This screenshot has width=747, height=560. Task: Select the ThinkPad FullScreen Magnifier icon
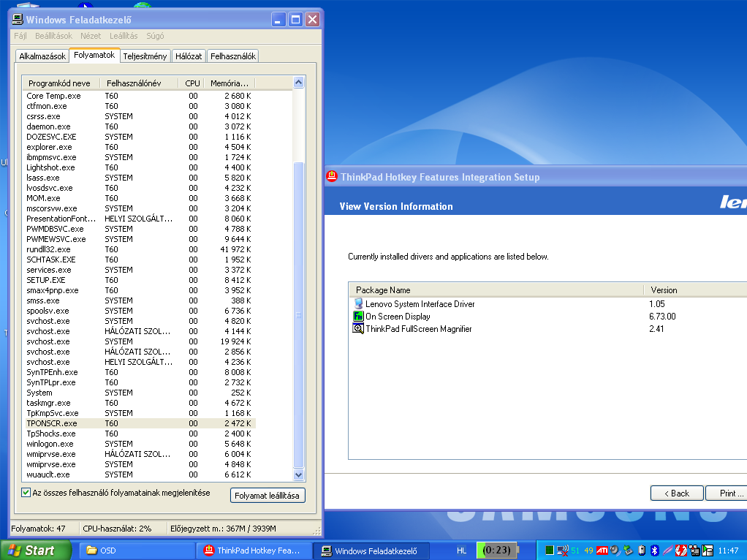[358, 328]
